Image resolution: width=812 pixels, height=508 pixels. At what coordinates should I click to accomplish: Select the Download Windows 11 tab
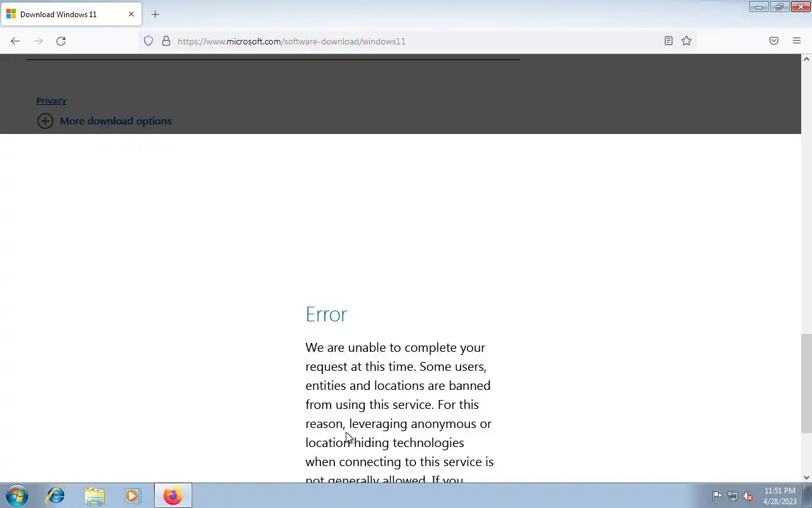pos(71,14)
